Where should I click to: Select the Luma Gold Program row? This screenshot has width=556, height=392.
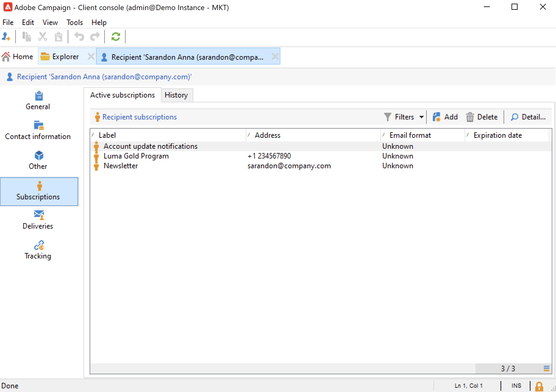pos(321,156)
